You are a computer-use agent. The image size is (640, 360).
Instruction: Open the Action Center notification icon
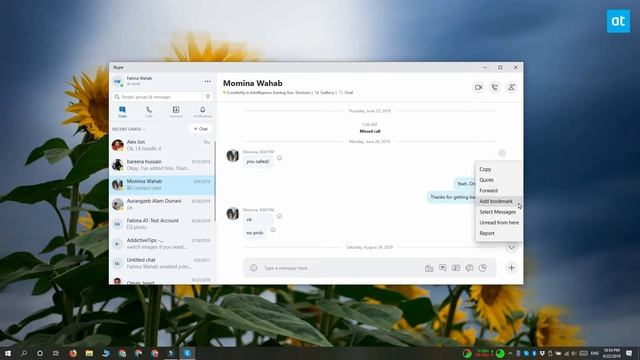pos(629,353)
